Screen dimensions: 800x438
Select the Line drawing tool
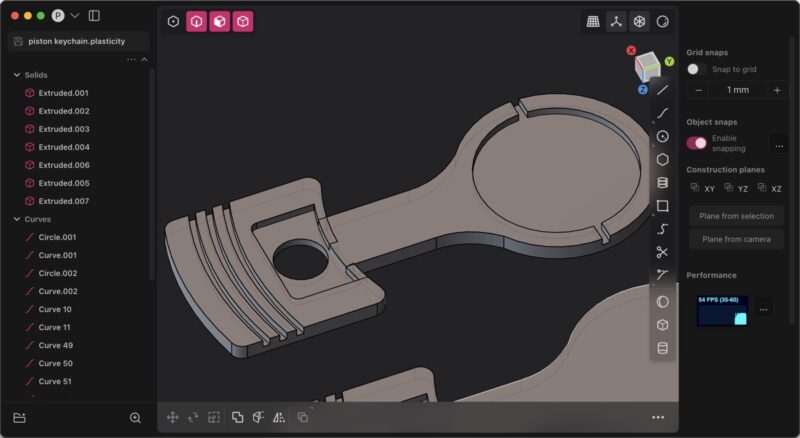[662, 90]
